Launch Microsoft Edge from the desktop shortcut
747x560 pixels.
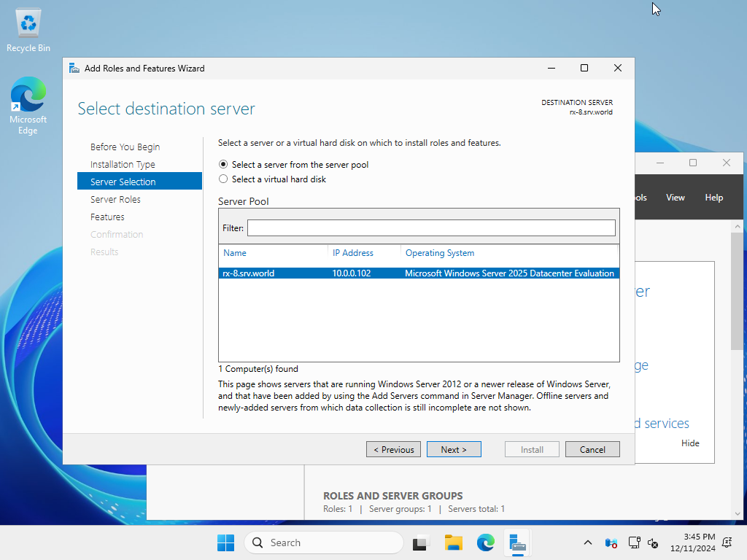(x=28, y=106)
